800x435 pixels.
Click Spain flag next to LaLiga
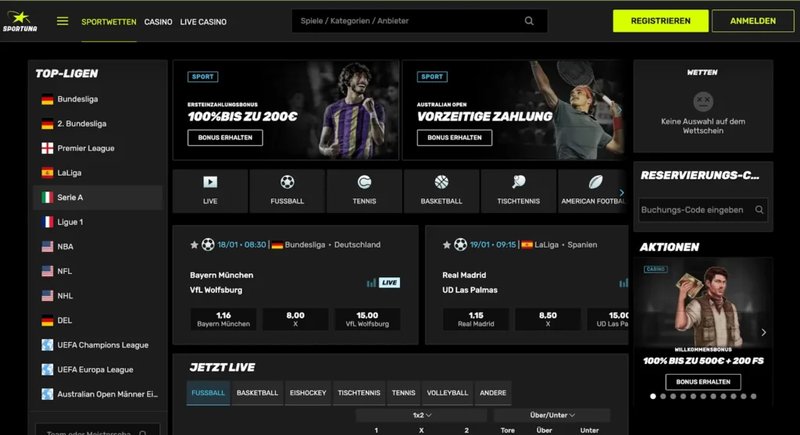(x=47, y=173)
